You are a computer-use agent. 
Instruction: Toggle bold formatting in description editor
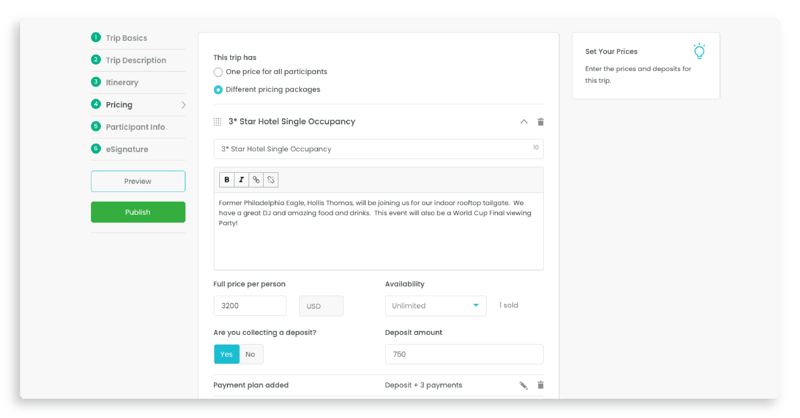227,180
